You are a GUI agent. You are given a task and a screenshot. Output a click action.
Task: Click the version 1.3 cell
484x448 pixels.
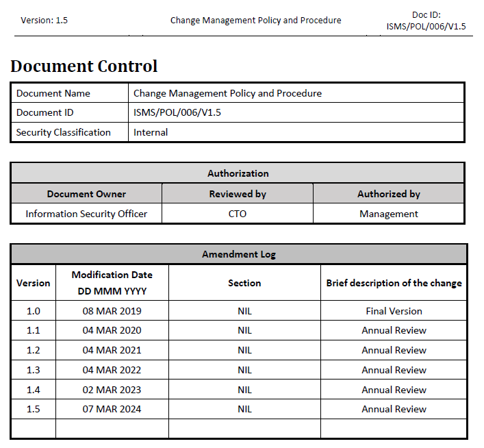33,370
